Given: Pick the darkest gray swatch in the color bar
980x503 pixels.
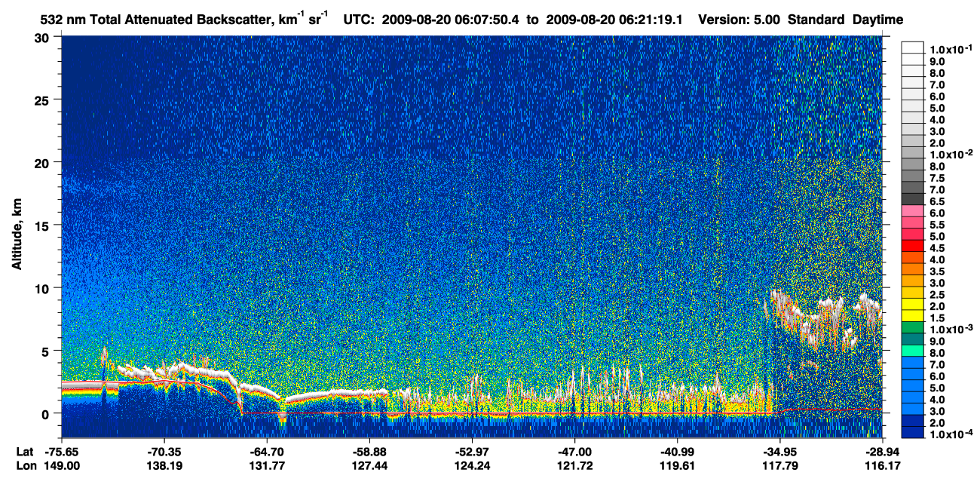Looking at the screenshot, I should tap(913, 198).
